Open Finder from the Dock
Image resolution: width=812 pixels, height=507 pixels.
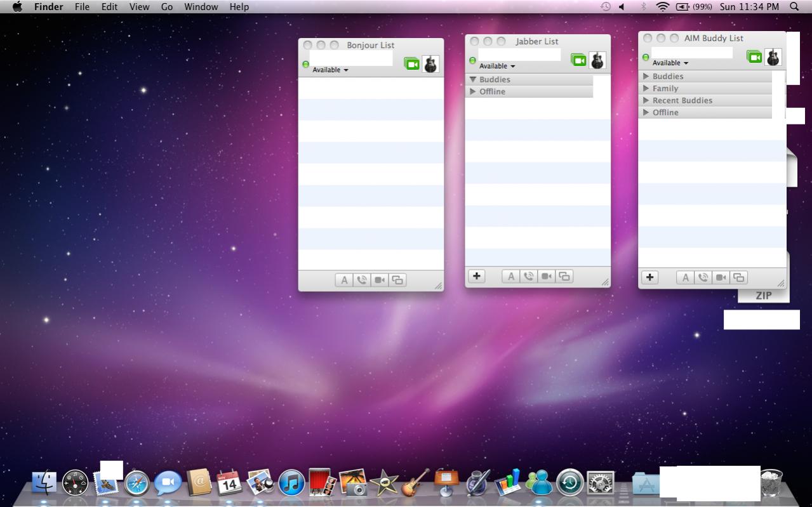point(44,484)
